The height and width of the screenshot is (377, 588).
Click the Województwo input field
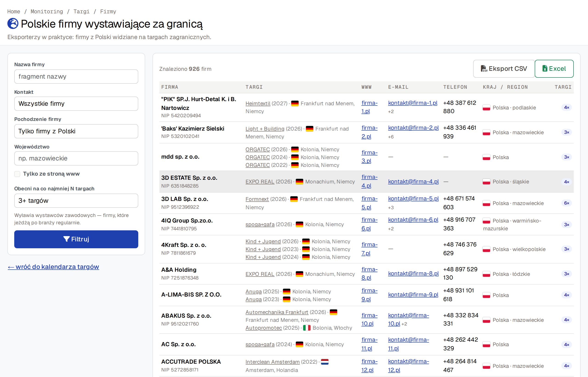coord(76,158)
